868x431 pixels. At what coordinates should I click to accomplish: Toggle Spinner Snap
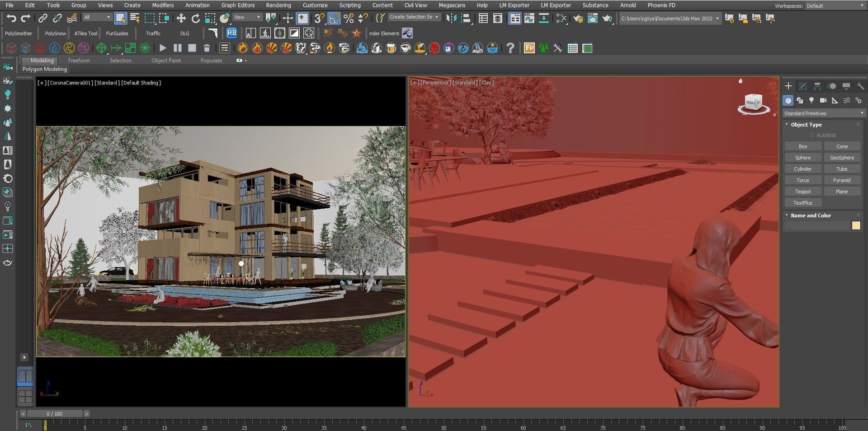click(x=363, y=18)
